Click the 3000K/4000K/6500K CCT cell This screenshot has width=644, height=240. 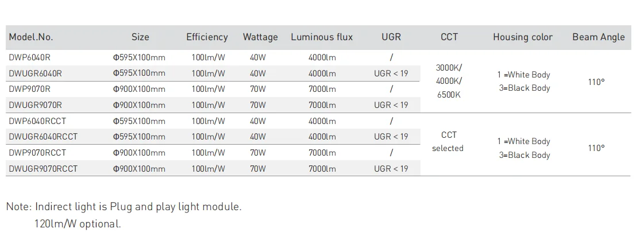449,81
